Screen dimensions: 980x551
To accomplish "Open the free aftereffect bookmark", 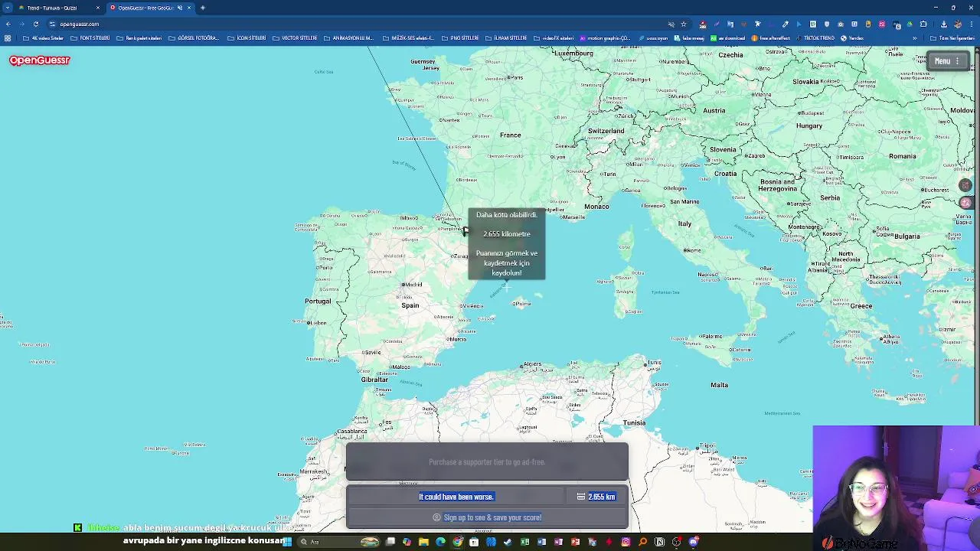I will [770, 38].
